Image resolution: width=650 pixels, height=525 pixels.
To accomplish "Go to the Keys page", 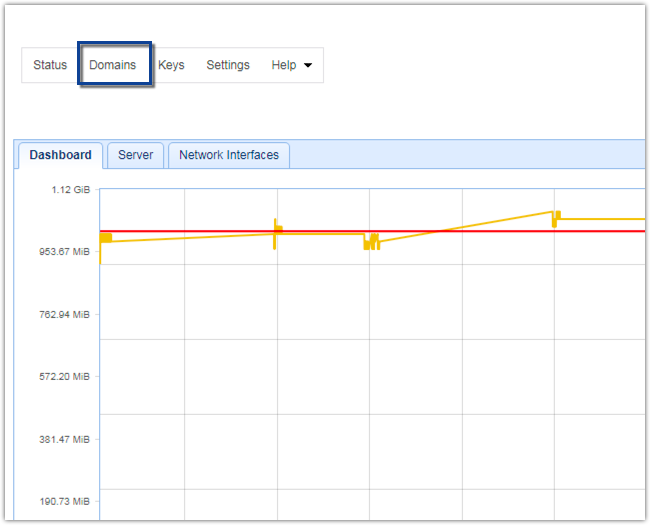I will [x=171, y=65].
